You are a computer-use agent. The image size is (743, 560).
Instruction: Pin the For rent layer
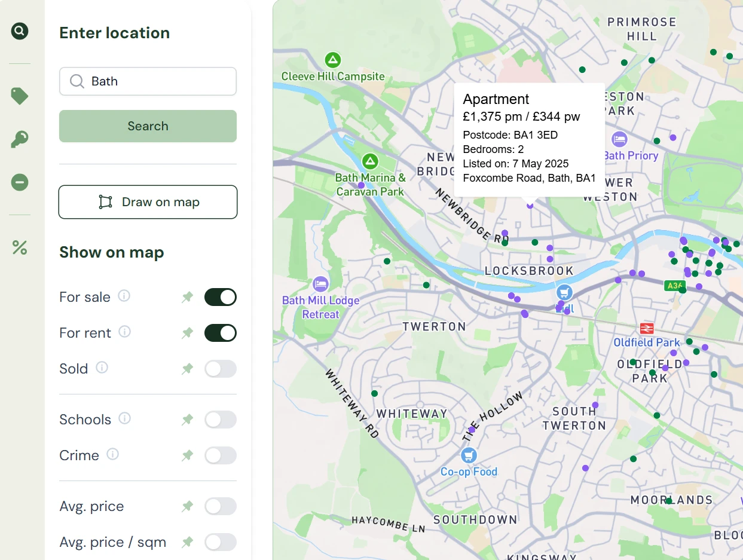(188, 333)
